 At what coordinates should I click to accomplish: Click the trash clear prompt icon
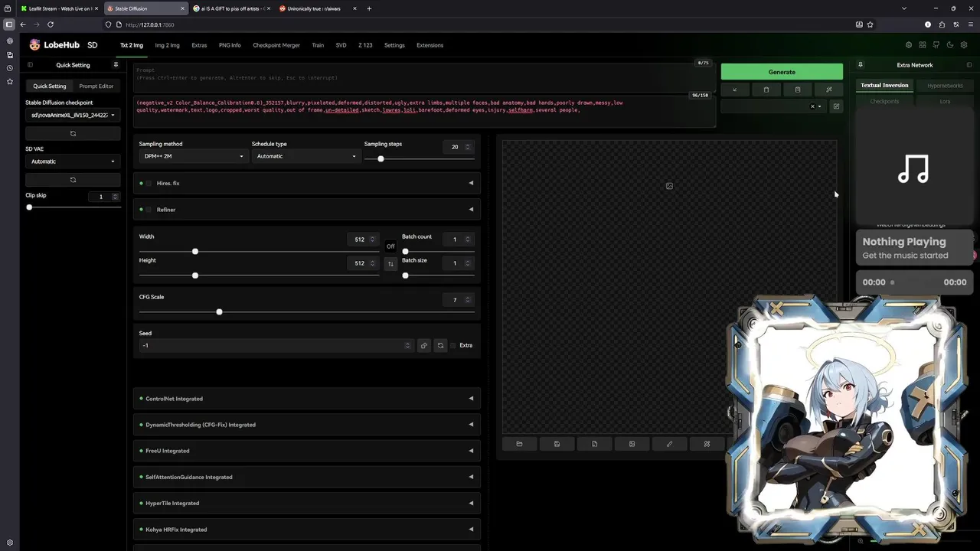click(x=766, y=90)
